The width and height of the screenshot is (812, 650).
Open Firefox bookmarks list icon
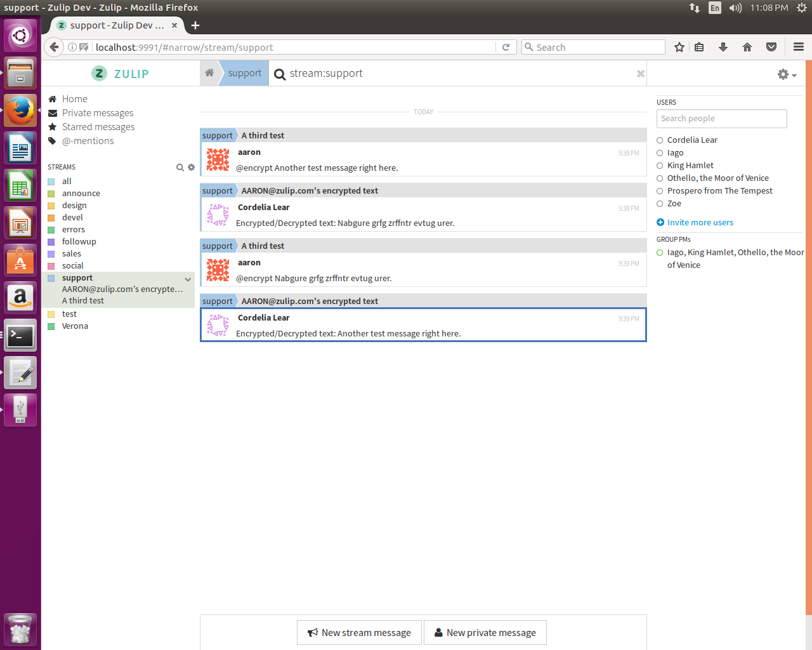pos(699,47)
